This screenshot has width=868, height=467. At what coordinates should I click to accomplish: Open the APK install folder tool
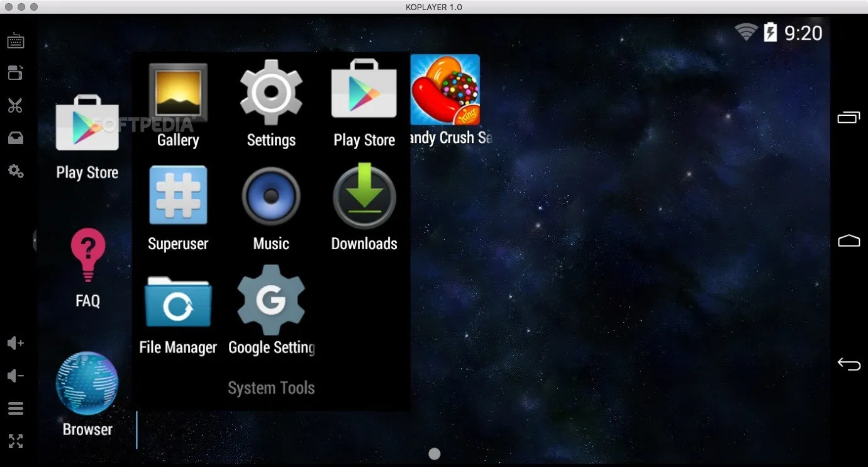16,138
